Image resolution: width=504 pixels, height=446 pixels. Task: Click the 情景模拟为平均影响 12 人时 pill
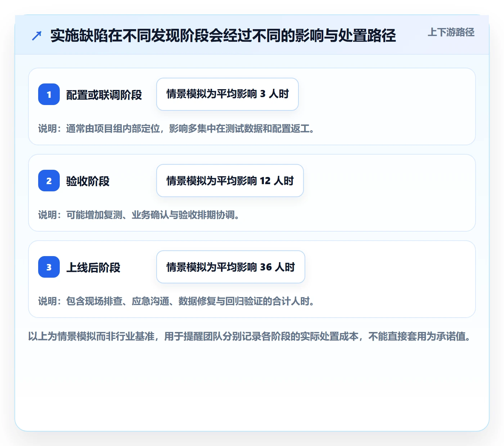click(x=230, y=181)
